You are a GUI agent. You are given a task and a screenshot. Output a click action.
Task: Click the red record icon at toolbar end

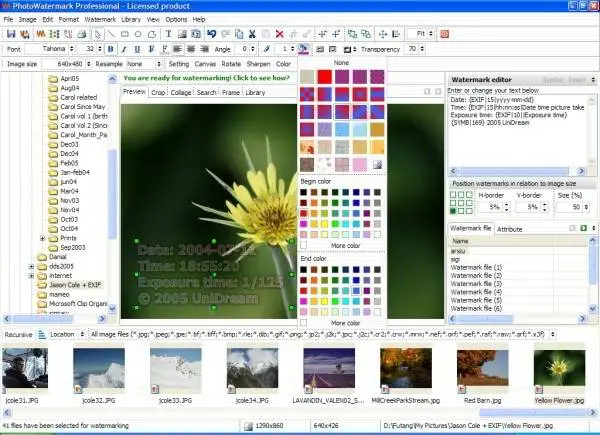(444, 34)
